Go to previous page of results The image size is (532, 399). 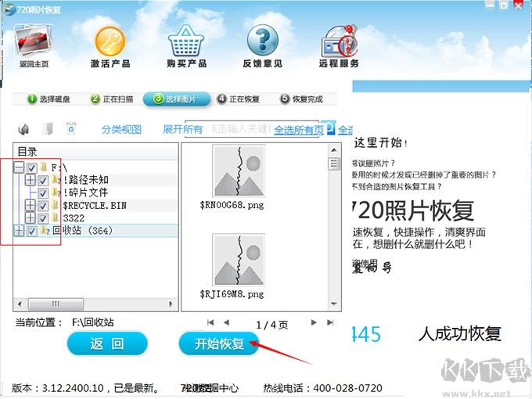[x=227, y=322]
